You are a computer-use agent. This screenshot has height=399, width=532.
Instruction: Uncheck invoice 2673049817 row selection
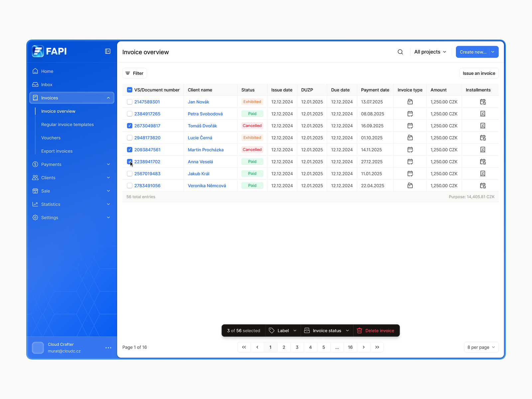(x=129, y=126)
